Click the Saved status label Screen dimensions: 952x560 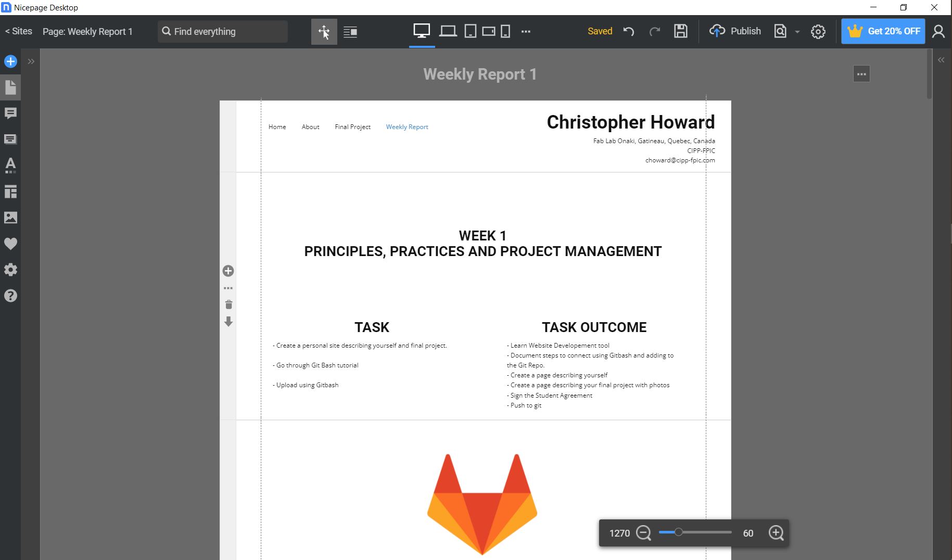[600, 31]
